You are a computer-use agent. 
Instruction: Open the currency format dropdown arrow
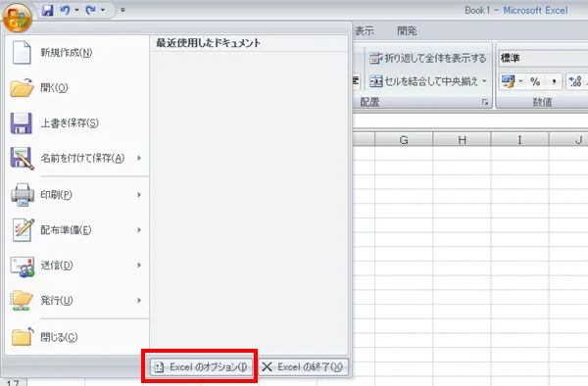pos(520,81)
